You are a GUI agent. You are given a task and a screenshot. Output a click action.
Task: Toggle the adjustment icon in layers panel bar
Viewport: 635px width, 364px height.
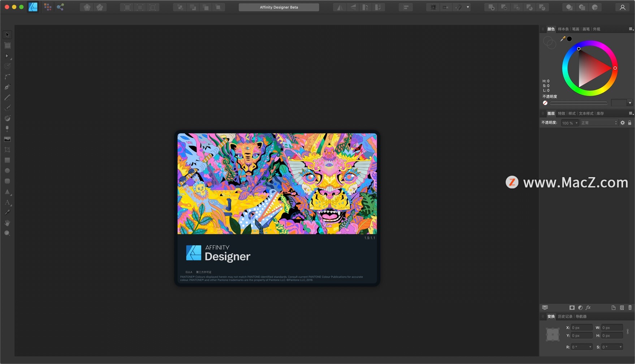[x=580, y=308]
